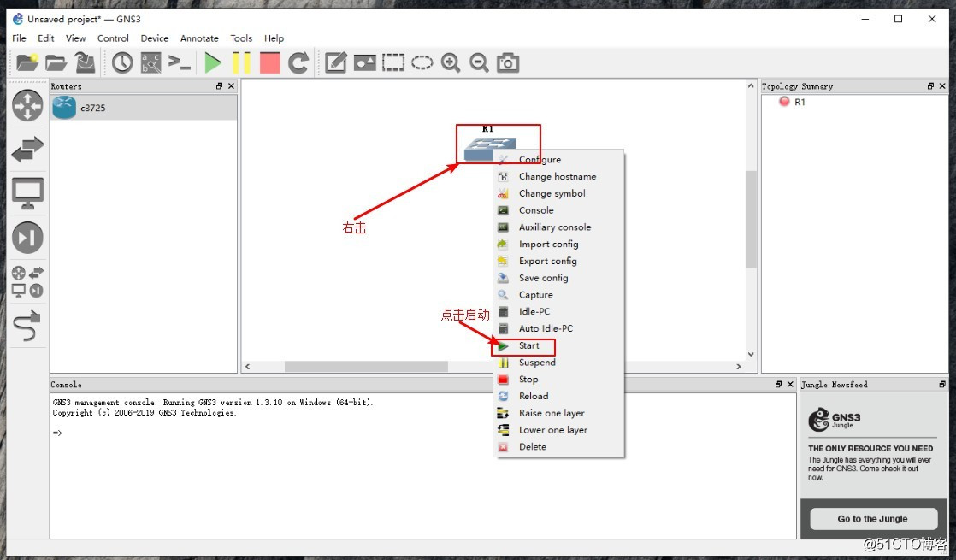Open View menu

click(75, 38)
